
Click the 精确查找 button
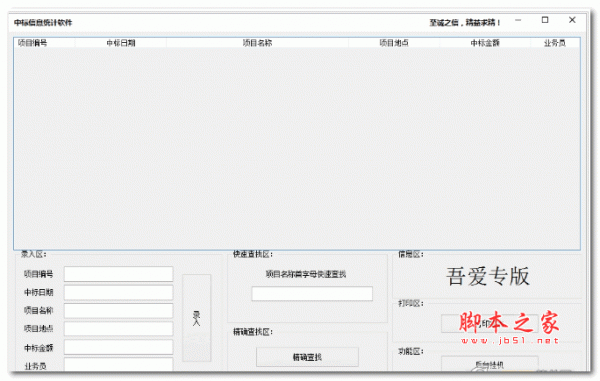point(307,357)
